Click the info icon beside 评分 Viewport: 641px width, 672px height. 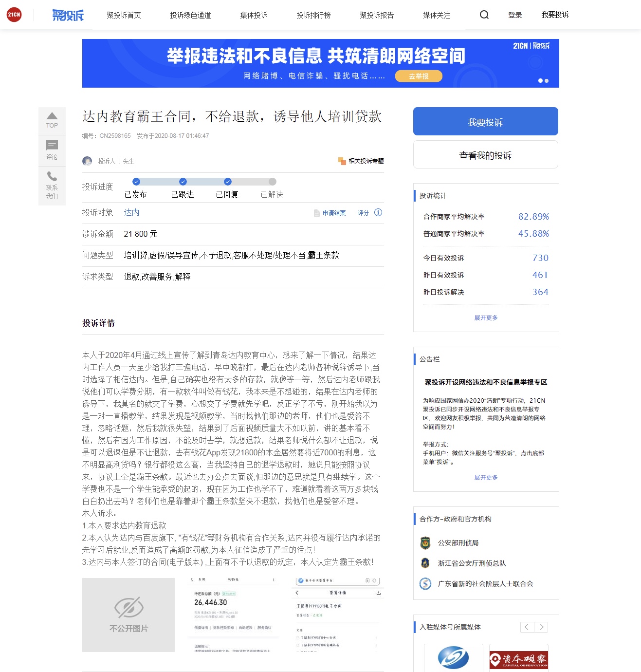[x=378, y=212]
